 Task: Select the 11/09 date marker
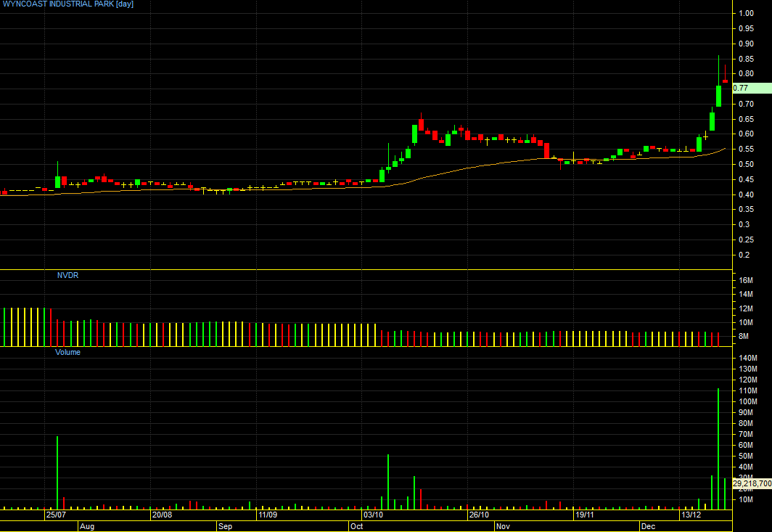[268, 515]
